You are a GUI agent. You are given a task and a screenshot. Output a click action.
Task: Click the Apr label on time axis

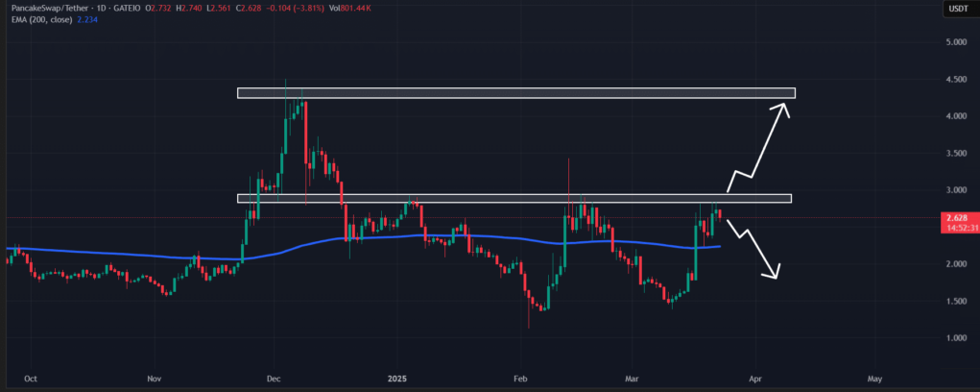(755, 379)
